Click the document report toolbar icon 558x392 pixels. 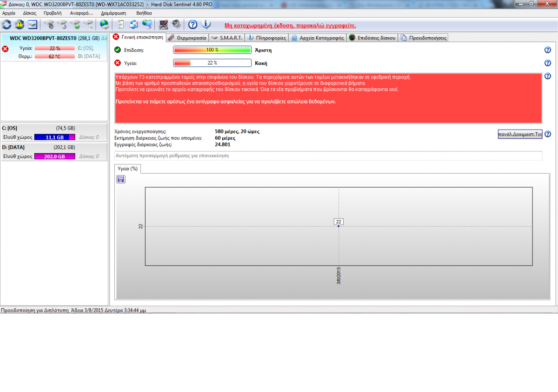[x=121, y=24]
